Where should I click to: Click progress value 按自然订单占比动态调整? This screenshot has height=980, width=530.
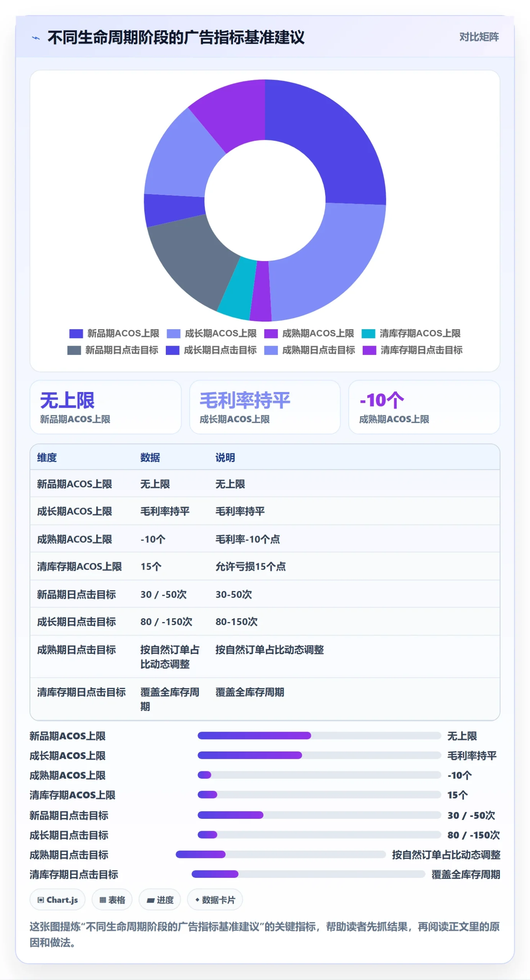coord(446,855)
